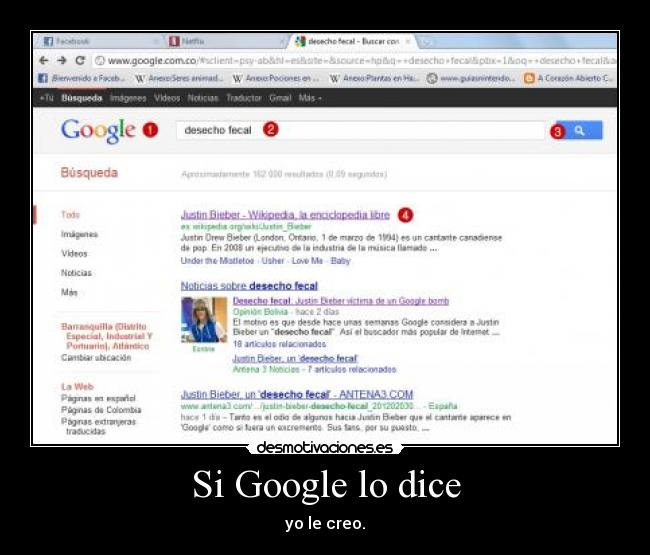The image size is (650, 555).
Task: Click the Barranquilla location text
Action: click(x=107, y=336)
